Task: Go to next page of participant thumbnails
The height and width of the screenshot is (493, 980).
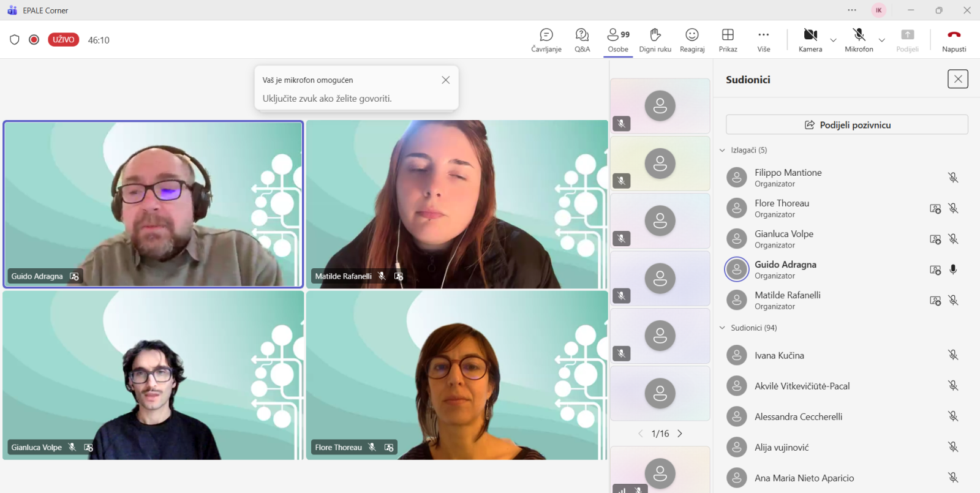Action: click(x=680, y=434)
